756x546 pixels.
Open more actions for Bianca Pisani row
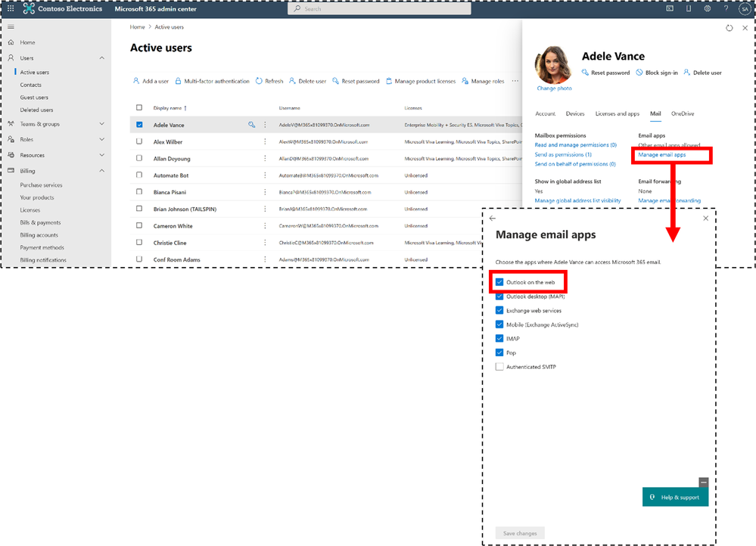click(265, 192)
